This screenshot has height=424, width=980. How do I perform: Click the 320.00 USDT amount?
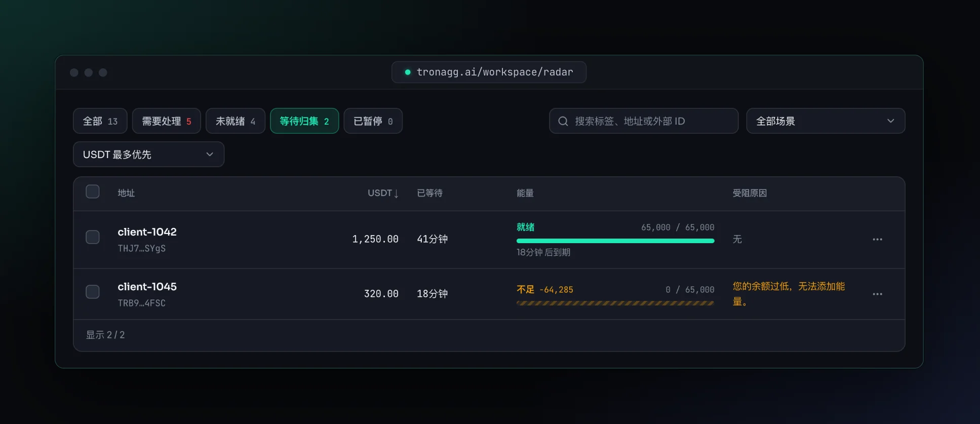(381, 294)
